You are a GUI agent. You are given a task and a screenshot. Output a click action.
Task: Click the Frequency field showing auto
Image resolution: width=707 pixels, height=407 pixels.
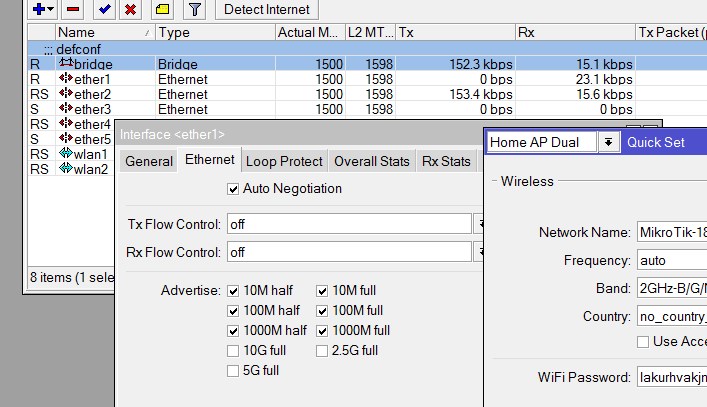pos(672,261)
